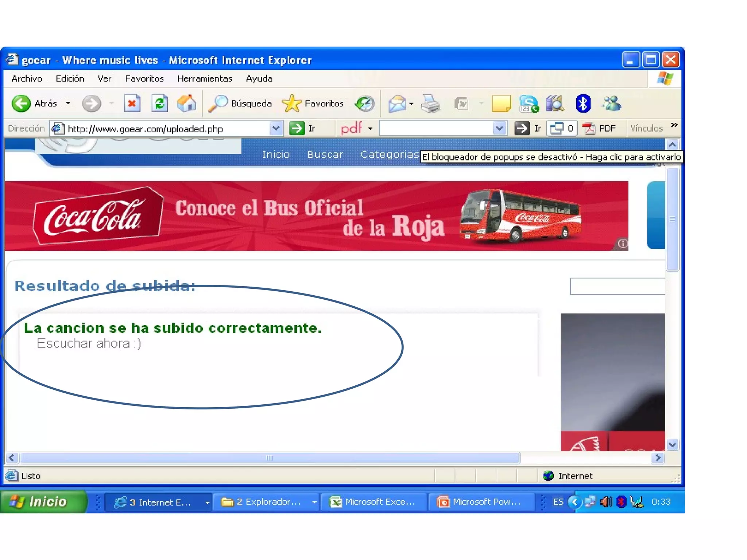
Task: Click the ES language indicator
Action: coord(558,502)
